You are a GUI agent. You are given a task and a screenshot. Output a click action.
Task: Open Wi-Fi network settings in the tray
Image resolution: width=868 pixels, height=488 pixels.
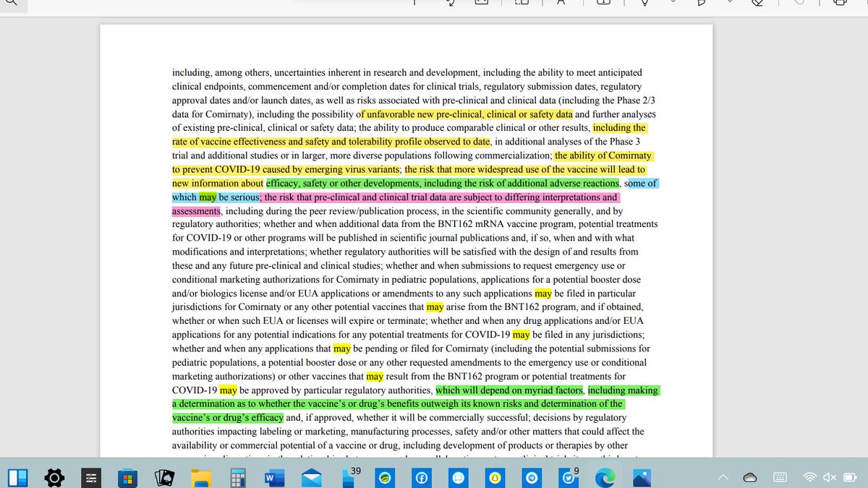click(811, 478)
